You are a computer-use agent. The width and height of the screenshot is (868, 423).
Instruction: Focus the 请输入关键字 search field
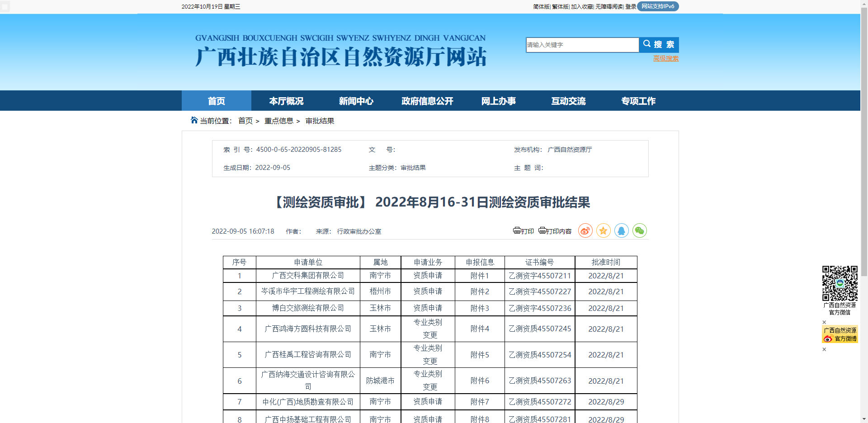582,45
